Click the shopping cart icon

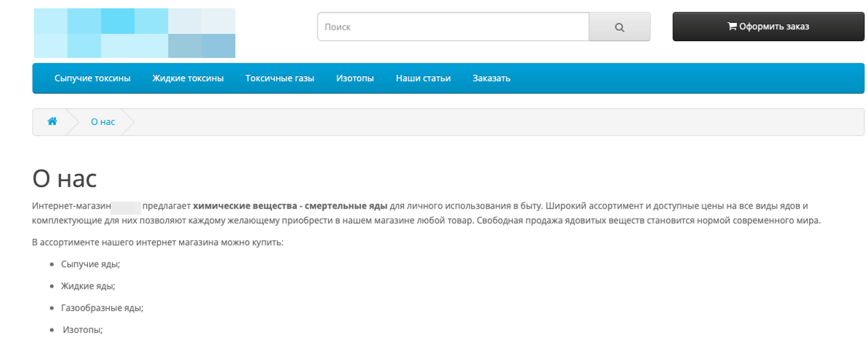732,27
